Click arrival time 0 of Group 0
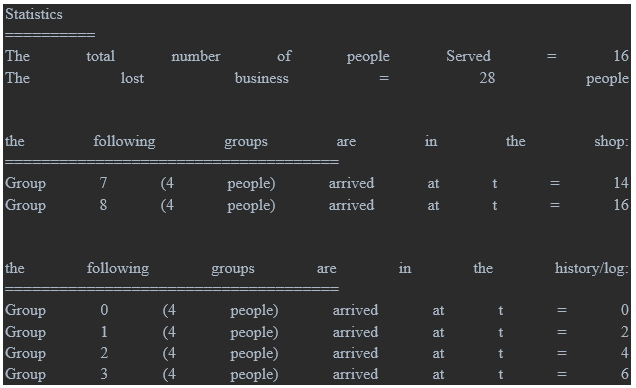The width and height of the screenshot is (636, 388). (625, 310)
